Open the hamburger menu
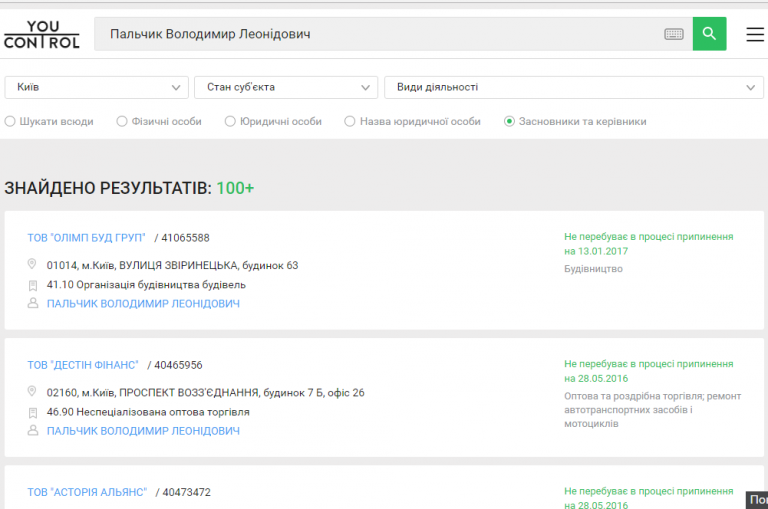Image resolution: width=768 pixels, height=509 pixels. (x=755, y=34)
